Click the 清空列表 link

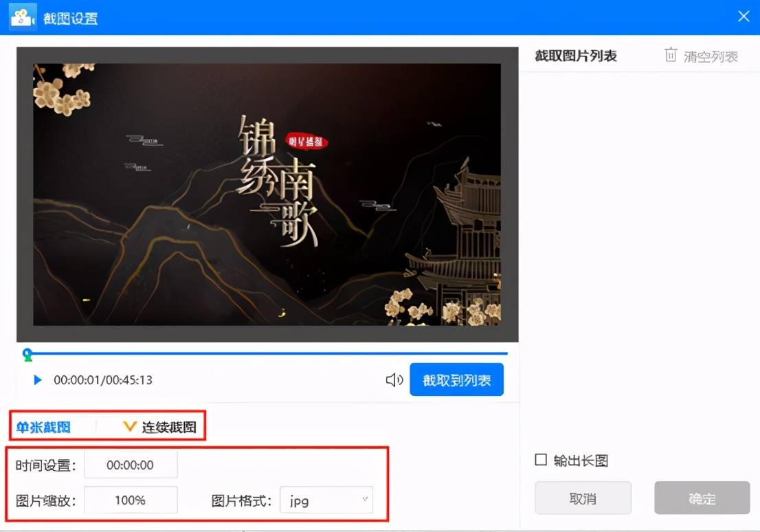click(x=711, y=56)
